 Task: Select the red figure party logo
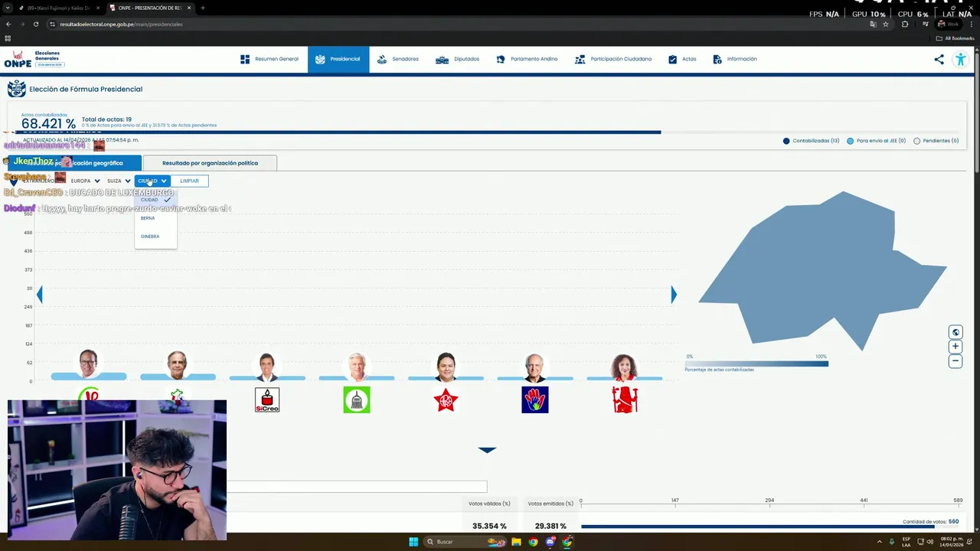(625, 399)
